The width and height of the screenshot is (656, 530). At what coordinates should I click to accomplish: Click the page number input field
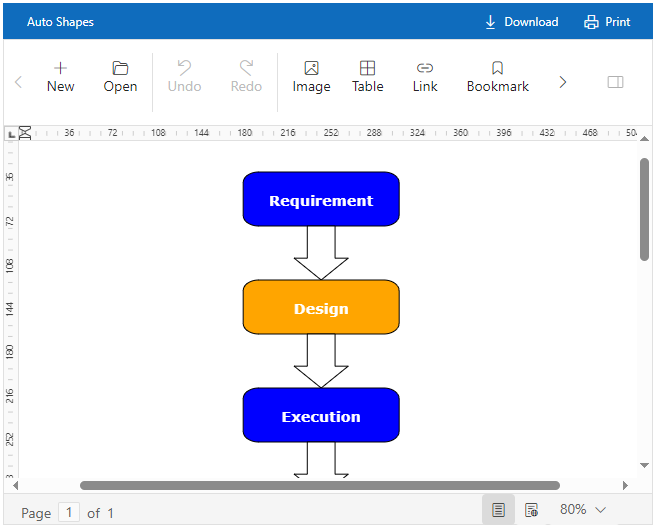pyautogui.click(x=69, y=512)
